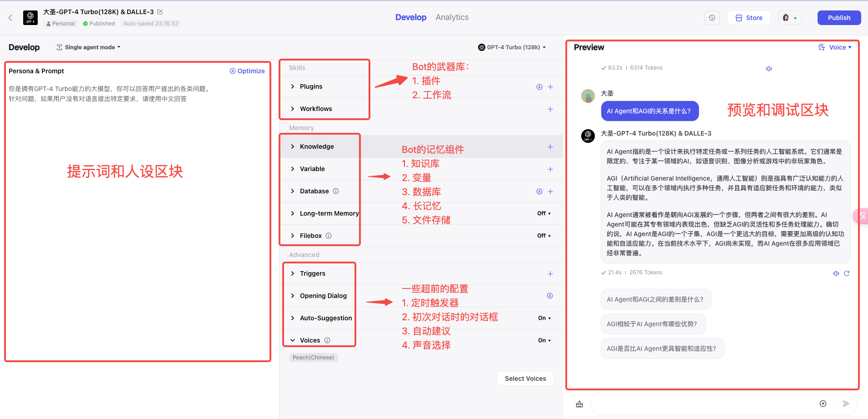Add a workflow with plus icon
This screenshot has width=868, height=419.
click(x=550, y=109)
